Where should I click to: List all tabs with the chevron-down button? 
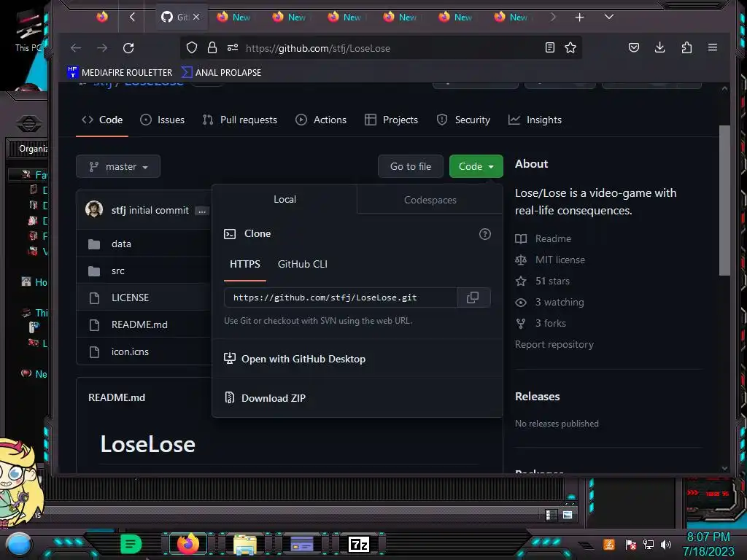click(x=609, y=17)
